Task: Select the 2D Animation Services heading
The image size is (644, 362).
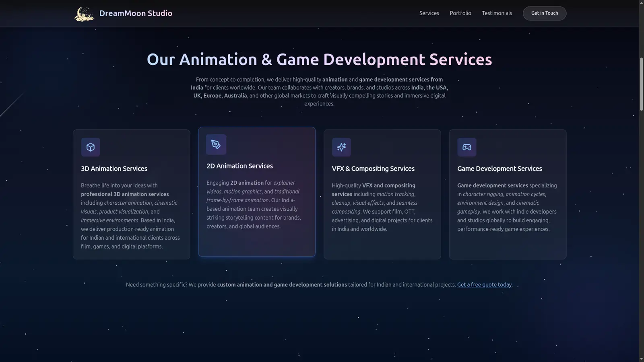Action: tap(239, 166)
